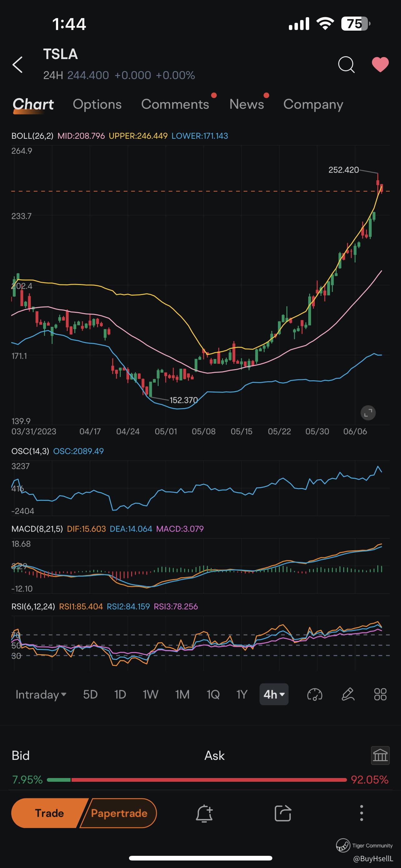Select the 5D timeframe
Viewport: 401px width, 868px height.
pos(90,695)
